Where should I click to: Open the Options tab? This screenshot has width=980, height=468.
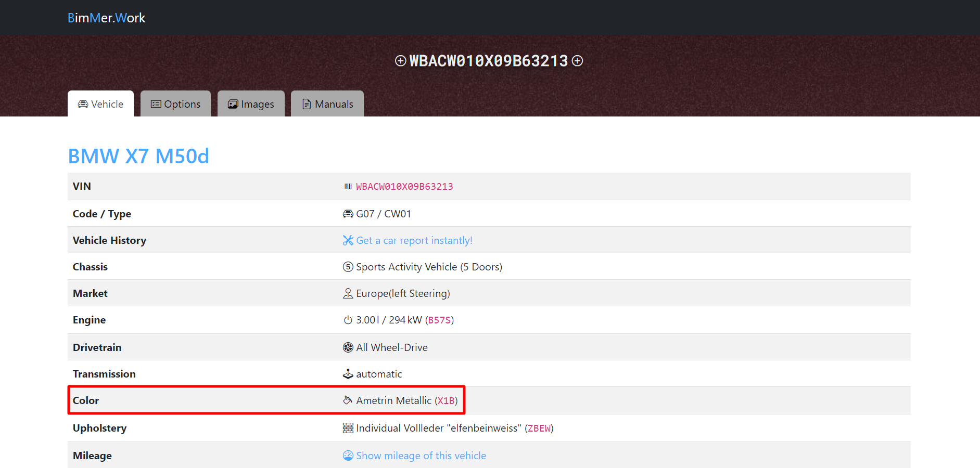(x=175, y=103)
